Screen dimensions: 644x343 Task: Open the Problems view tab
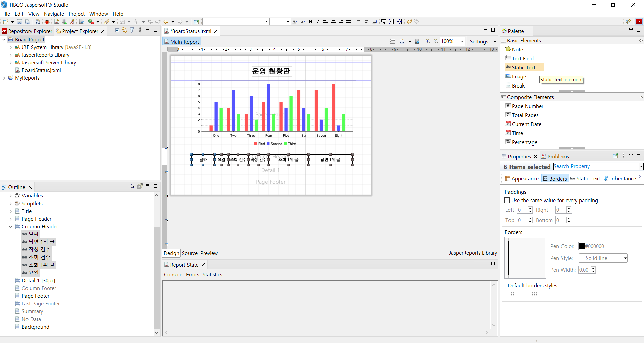coord(555,157)
